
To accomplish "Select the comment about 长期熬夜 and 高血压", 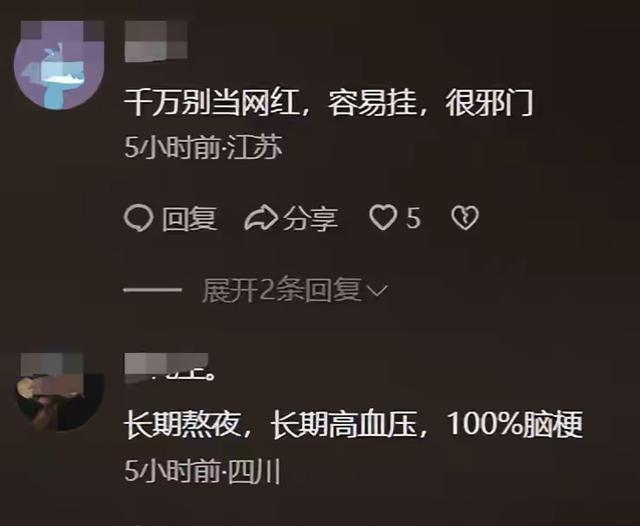I will tap(353, 424).
